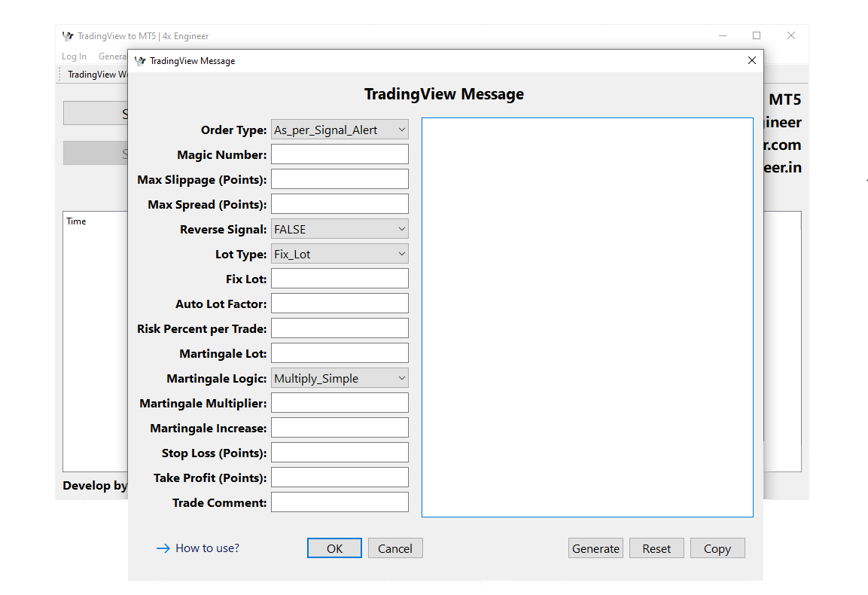Select the TradingView tab in main window

(97, 75)
